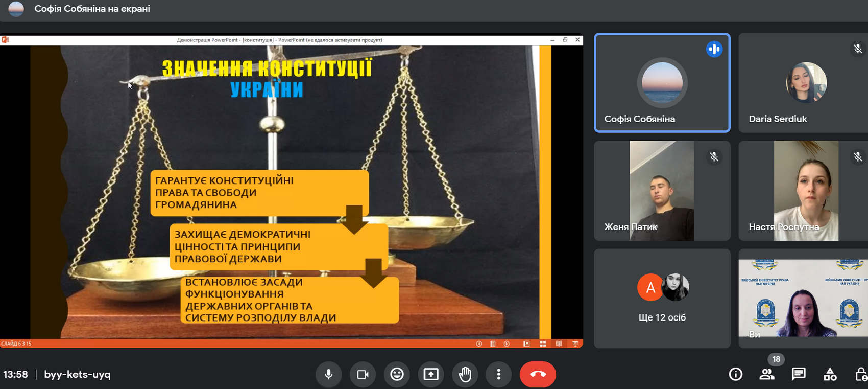Viewport: 868px width, 389px height.
Task: Switch to slide sorter view in PowerPoint
Action: pos(543,344)
